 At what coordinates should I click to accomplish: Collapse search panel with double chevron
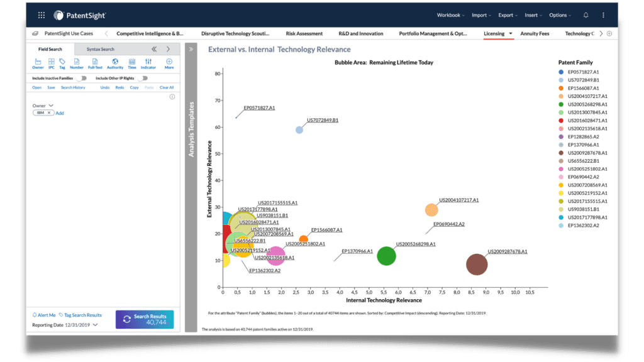[x=154, y=49]
